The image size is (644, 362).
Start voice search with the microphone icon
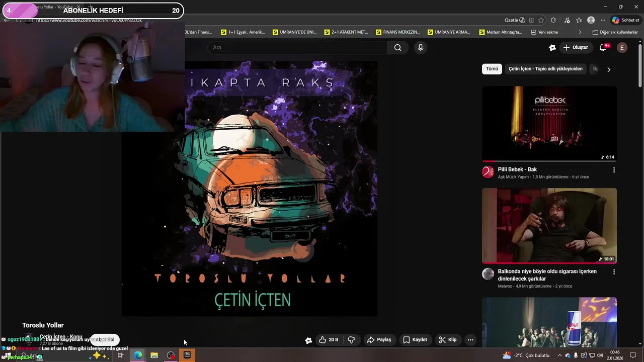[x=421, y=48]
